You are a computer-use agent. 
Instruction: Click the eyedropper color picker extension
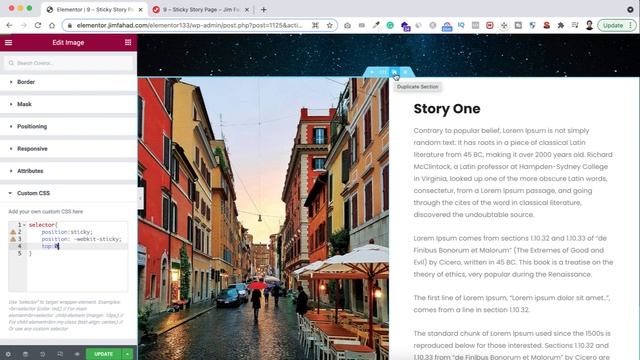[376, 25]
